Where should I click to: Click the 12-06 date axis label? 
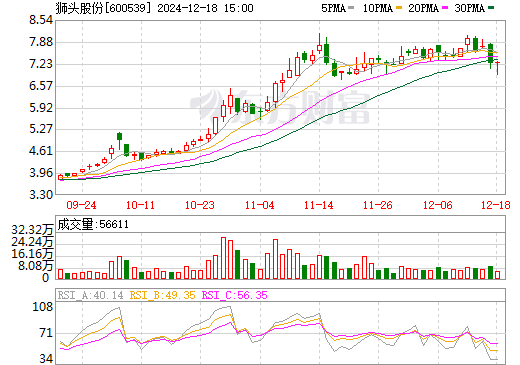(437, 205)
